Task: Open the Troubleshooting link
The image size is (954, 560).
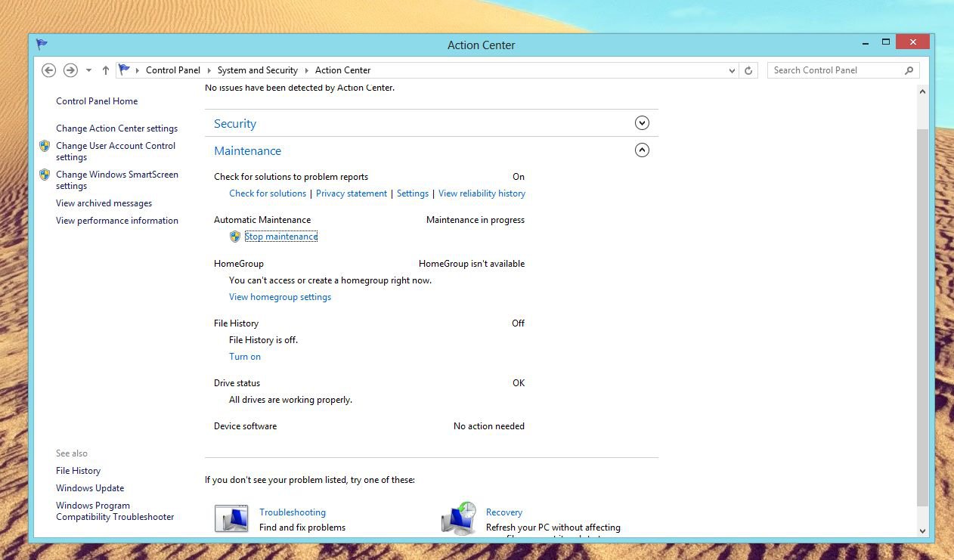Action: tap(293, 512)
